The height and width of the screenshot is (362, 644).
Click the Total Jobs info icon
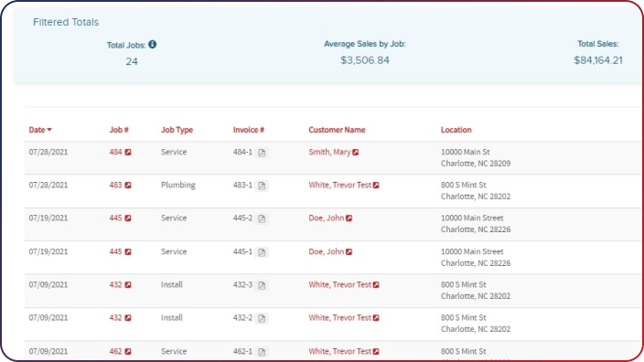pyautogui.click(x=153, y=44)
